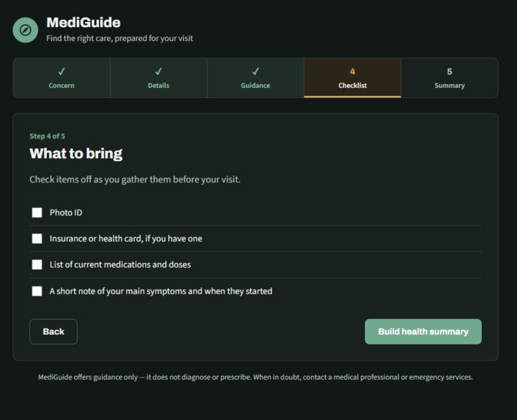Screen dimensions: 517x420
Task: Tick the Insurance or health card checkbox
Action: pos(37,239)
